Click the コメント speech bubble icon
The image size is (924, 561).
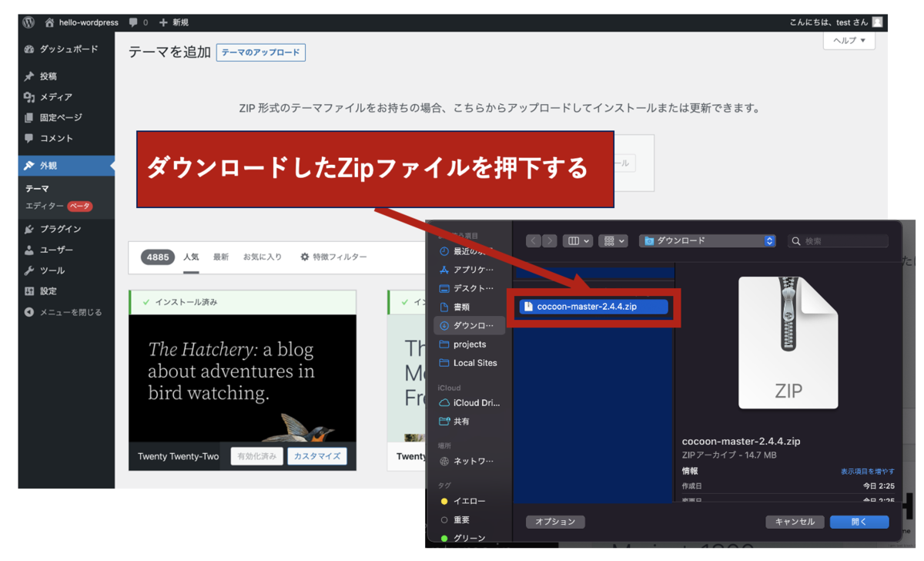(29, 139)
